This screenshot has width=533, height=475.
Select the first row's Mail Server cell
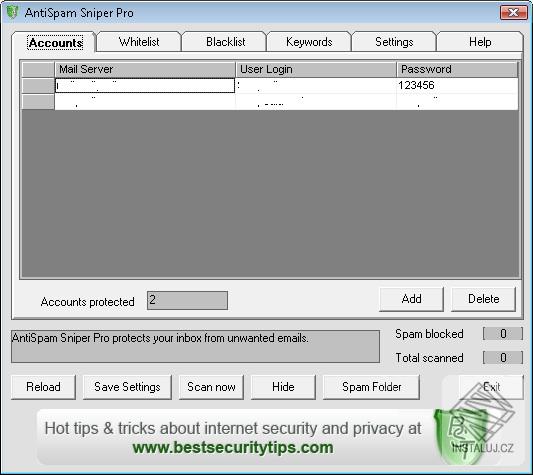(x=145, y=85)
